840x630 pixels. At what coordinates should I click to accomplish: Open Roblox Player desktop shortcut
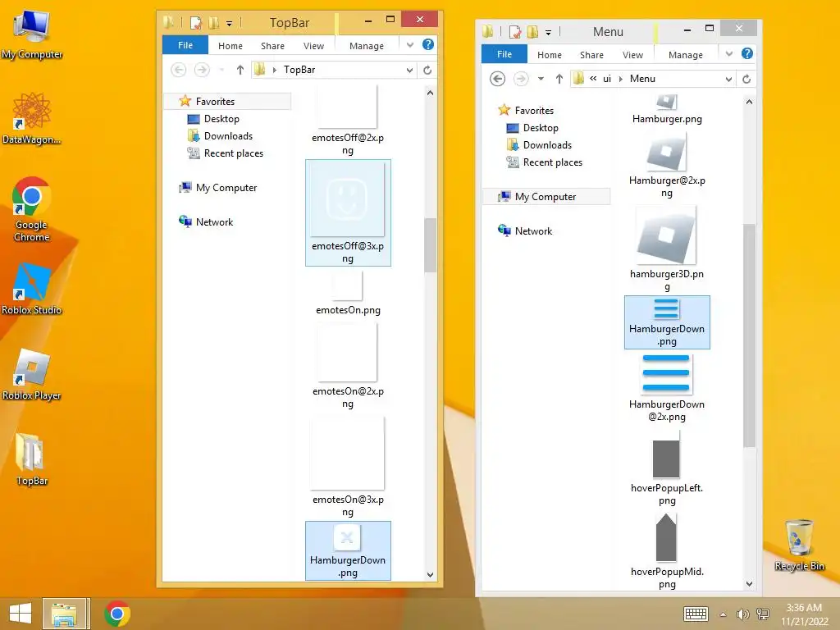(x=32, y=374)
